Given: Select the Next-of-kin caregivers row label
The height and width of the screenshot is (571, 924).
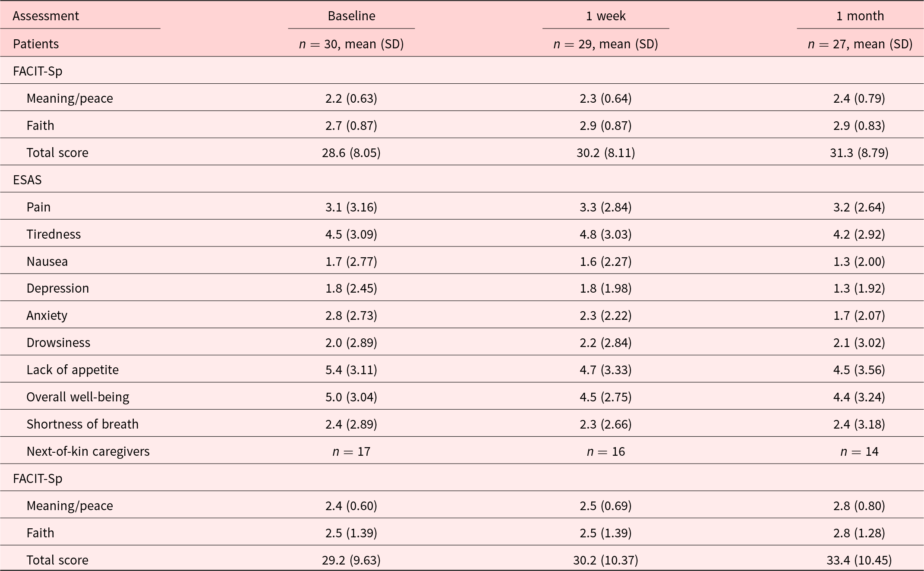Looking at the screenshot, I should click(x=88, y=451).
